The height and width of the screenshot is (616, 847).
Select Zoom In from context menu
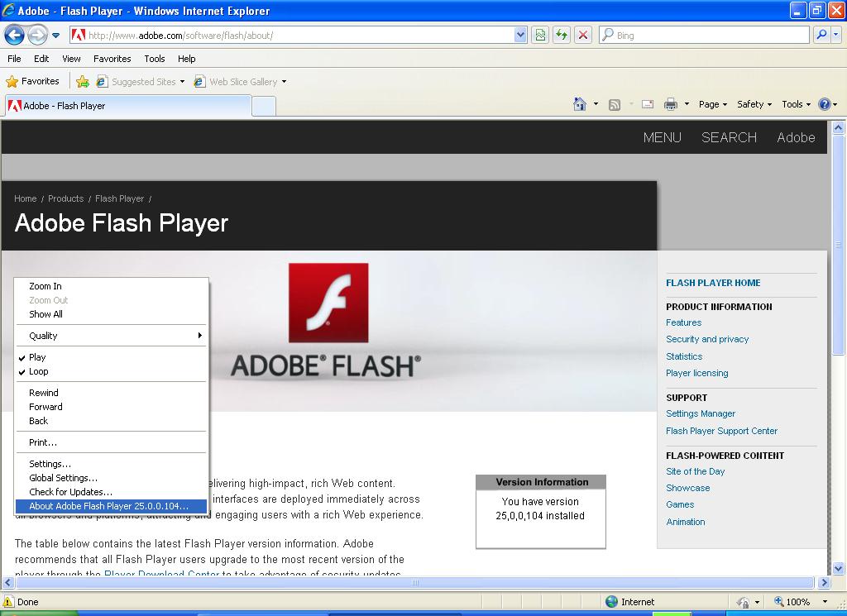pos(111,286)
